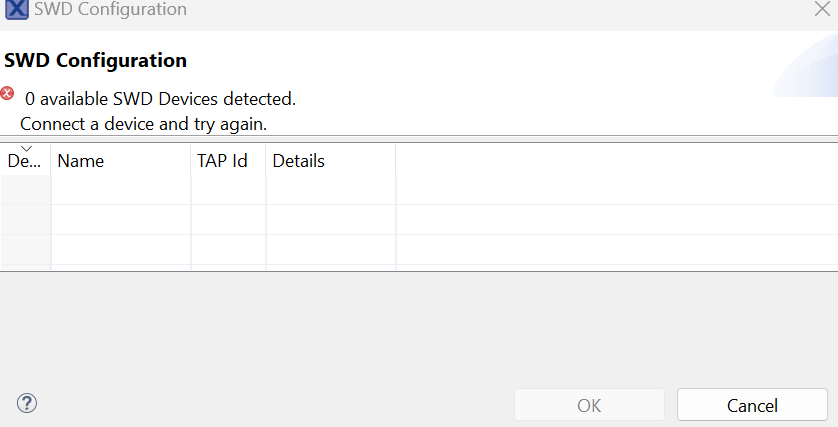Click the third row's Details cell
The image size is (838, 427).
coord(330,250)
